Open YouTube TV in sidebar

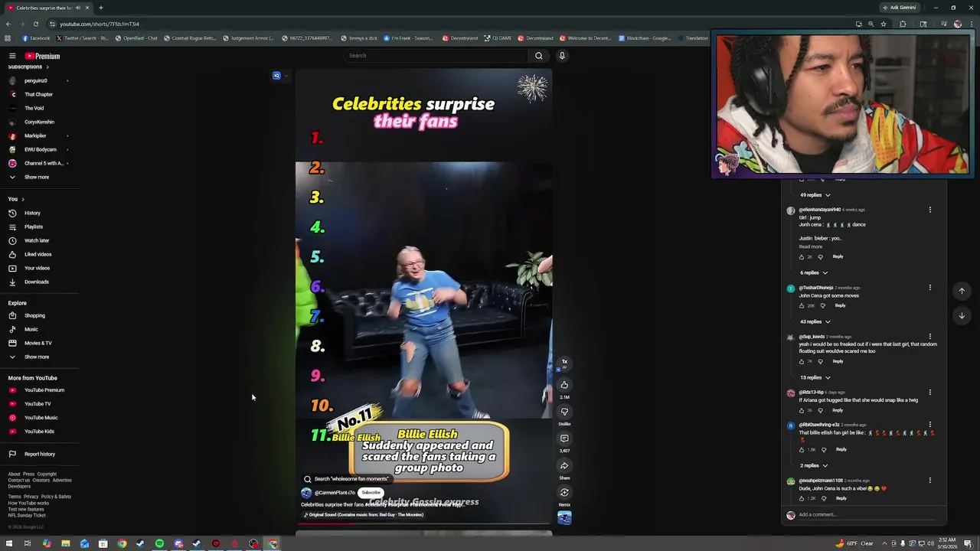coord(38,404)
